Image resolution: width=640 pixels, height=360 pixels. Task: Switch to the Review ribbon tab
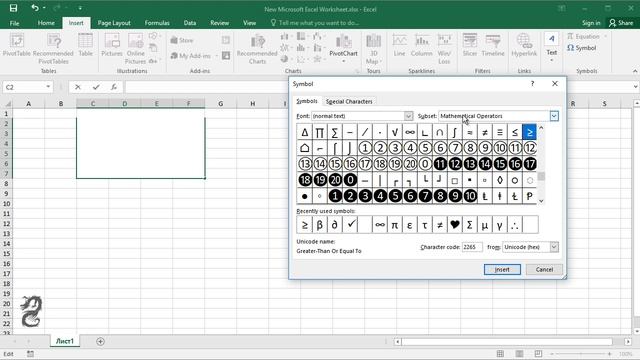220,23
